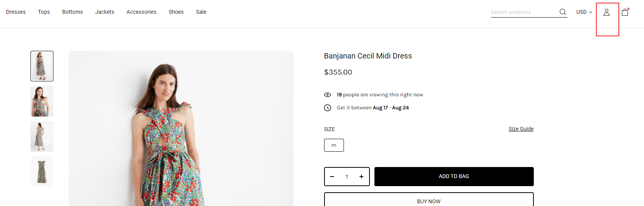The image size is (644, 206).
Task: Open the Sale page
Action: pos(201,12)
